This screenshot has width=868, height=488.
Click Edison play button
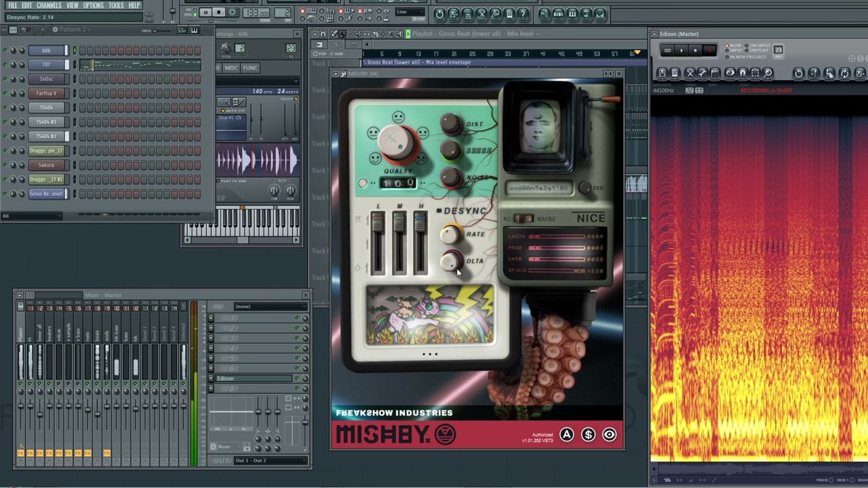point(682,50)
